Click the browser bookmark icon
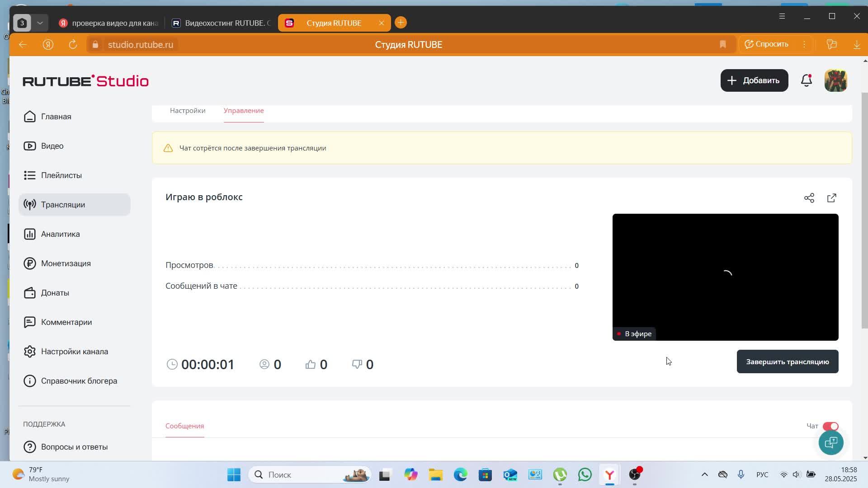Screen dimensions: 868x488 [722, 44]
